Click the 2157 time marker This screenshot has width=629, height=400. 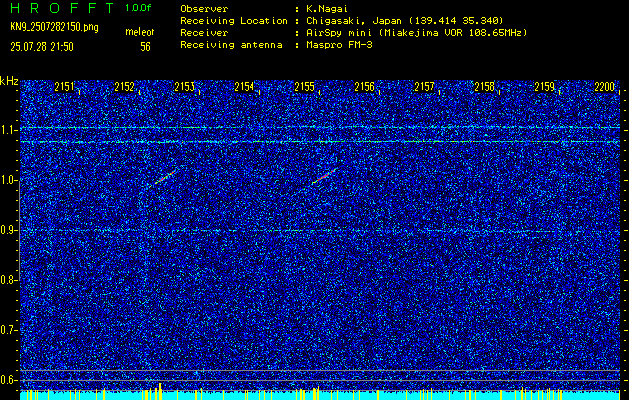pos(424,87)
